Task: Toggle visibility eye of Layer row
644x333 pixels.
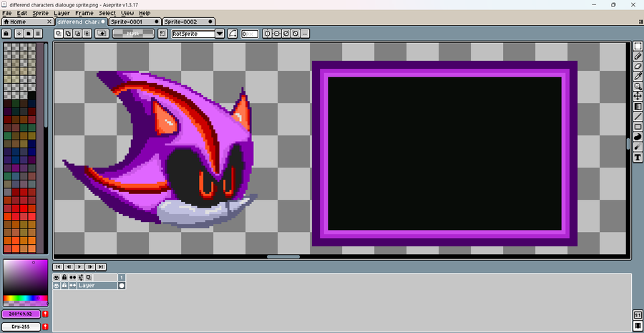Action: [57, 285]
